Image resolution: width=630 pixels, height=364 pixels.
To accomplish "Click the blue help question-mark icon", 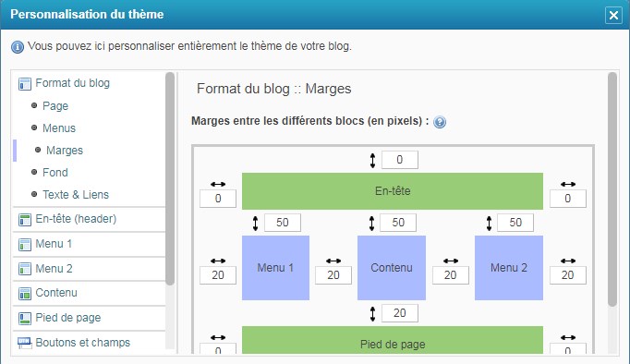I will pos(440,122).
